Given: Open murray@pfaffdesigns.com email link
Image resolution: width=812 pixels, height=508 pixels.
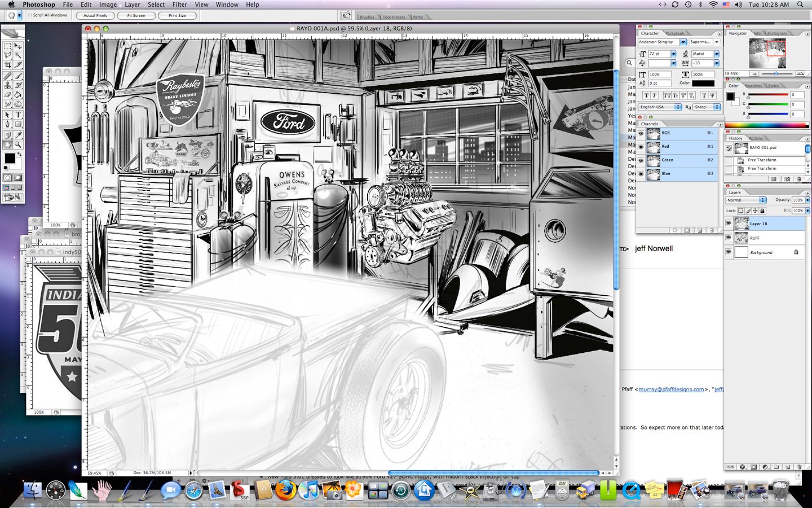Looking at the screenshot, I should 672,389.
